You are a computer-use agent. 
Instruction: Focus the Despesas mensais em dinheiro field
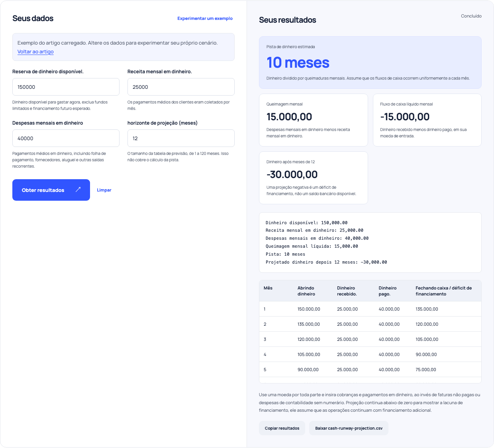(66, 138)
